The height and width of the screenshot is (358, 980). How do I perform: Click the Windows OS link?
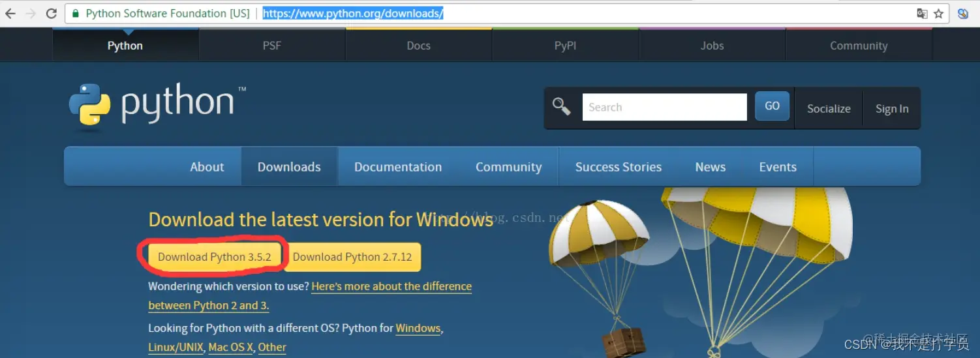[x=418, y=328]
